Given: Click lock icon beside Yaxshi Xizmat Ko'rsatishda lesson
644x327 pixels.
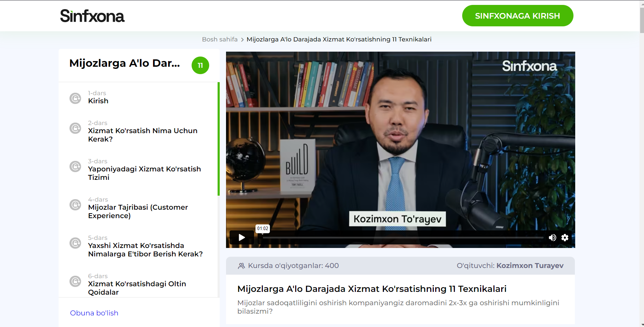Looking at the screenshot, I should [75, 243].
